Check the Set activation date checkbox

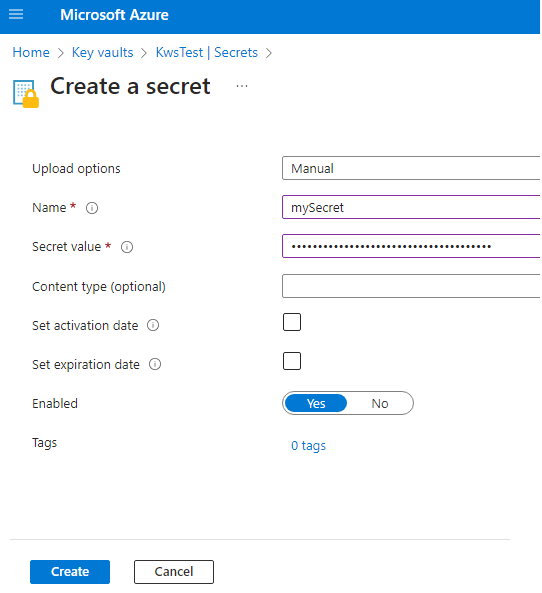click(x=292, y=322)
